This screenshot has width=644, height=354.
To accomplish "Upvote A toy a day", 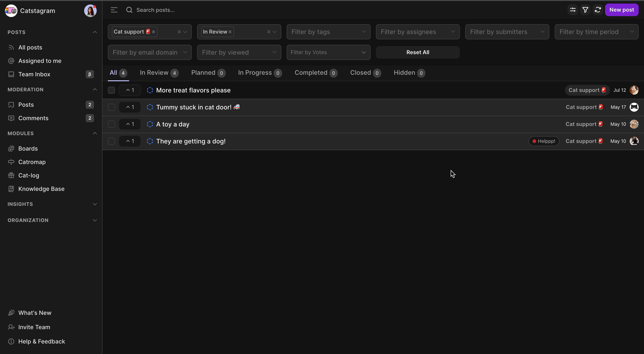I will click(x=130, y=124).
